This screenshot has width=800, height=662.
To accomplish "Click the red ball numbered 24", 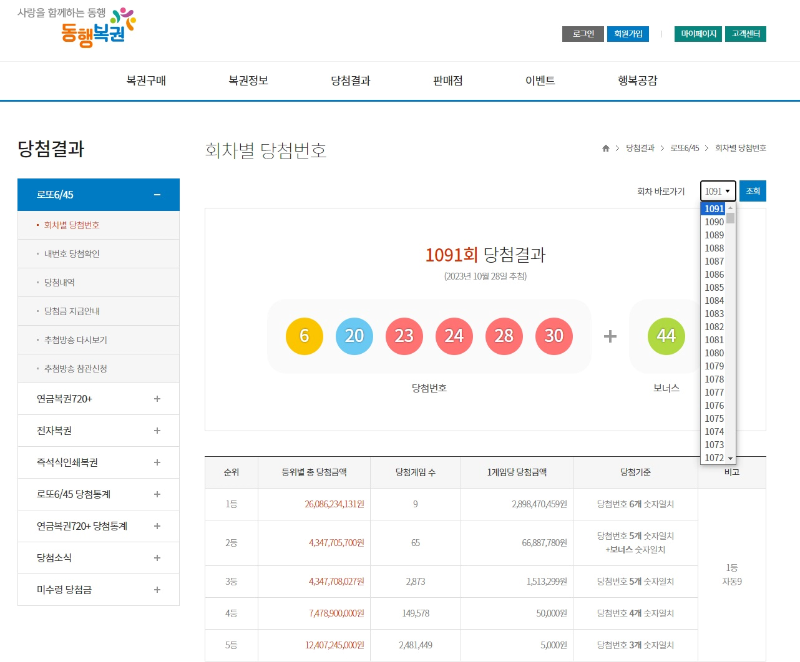I will pyautogui.click(x=454, y=337).
